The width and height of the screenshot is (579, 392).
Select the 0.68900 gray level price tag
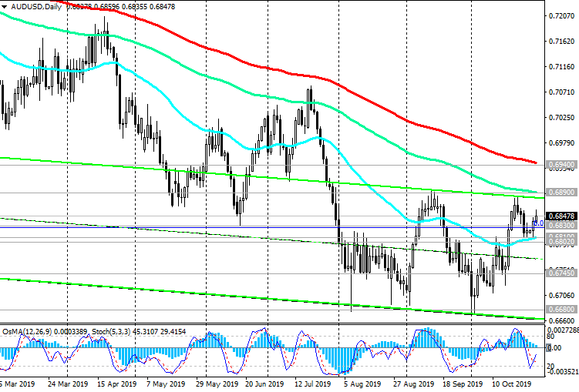[x=561, y=193]
